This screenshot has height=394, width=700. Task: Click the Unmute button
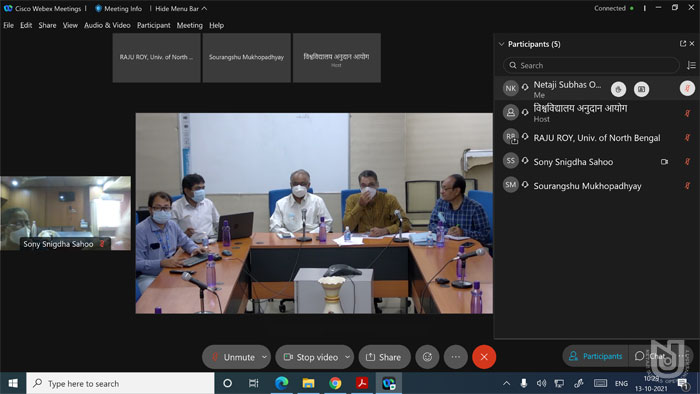coord(233,357)
